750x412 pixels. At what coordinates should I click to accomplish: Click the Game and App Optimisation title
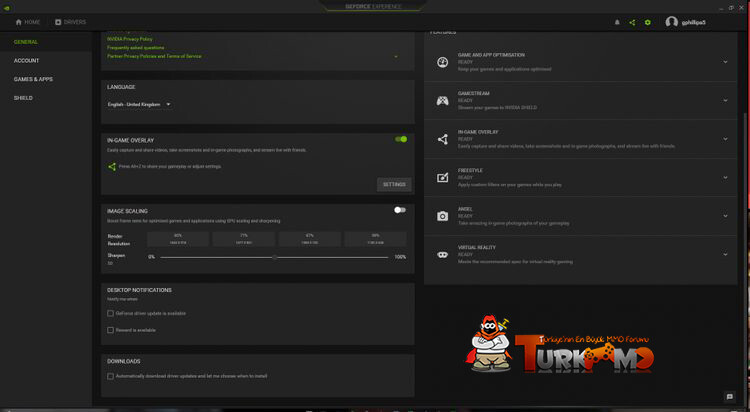[x=491, y=55]
